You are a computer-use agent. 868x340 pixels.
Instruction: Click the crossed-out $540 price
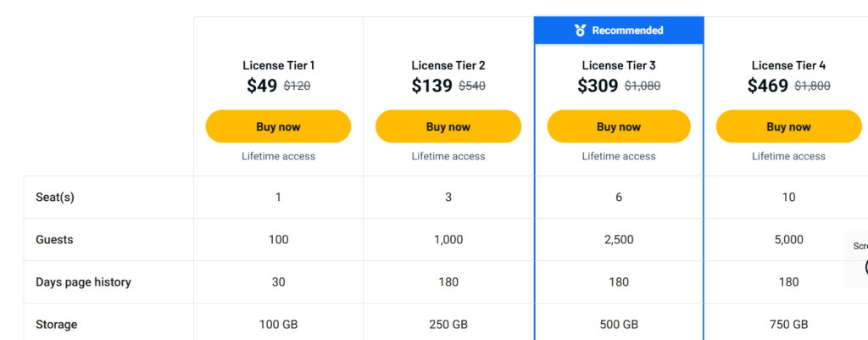tap(471, 86)
